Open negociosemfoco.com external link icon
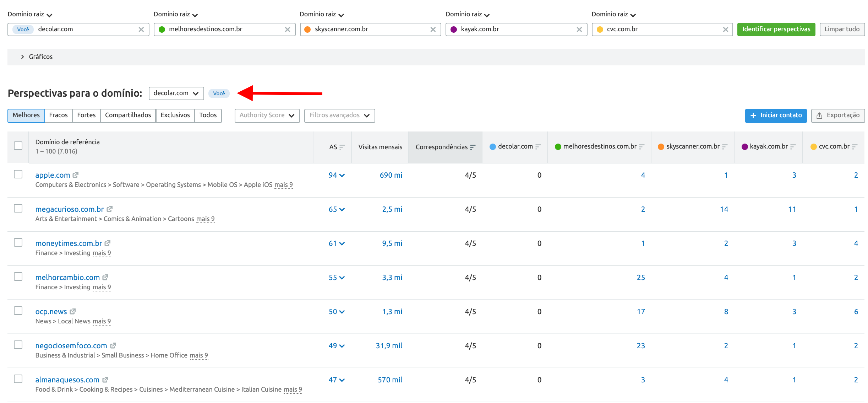Image resolution: width=868 pixels, height=403 pixels. tap(113, 345)
